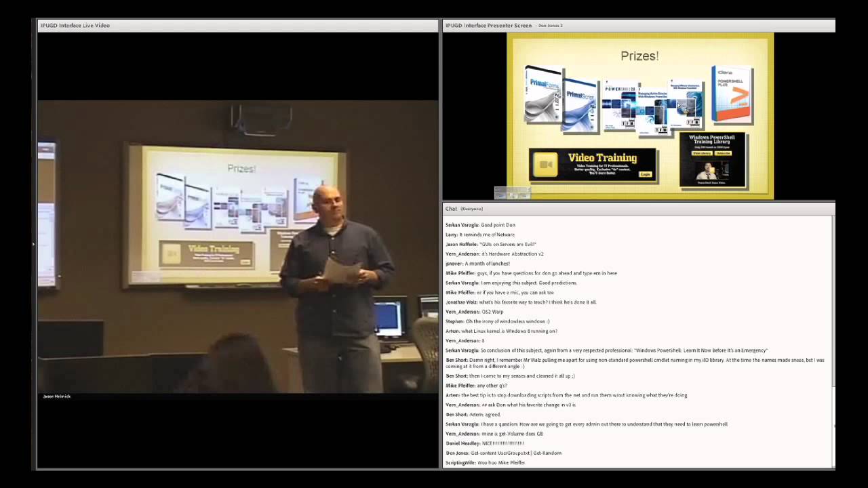This screenshot has height=488, width=868.
Task: Click the faint slideshow control bar at slide bottom-left
Action: (x=512, y=195)
